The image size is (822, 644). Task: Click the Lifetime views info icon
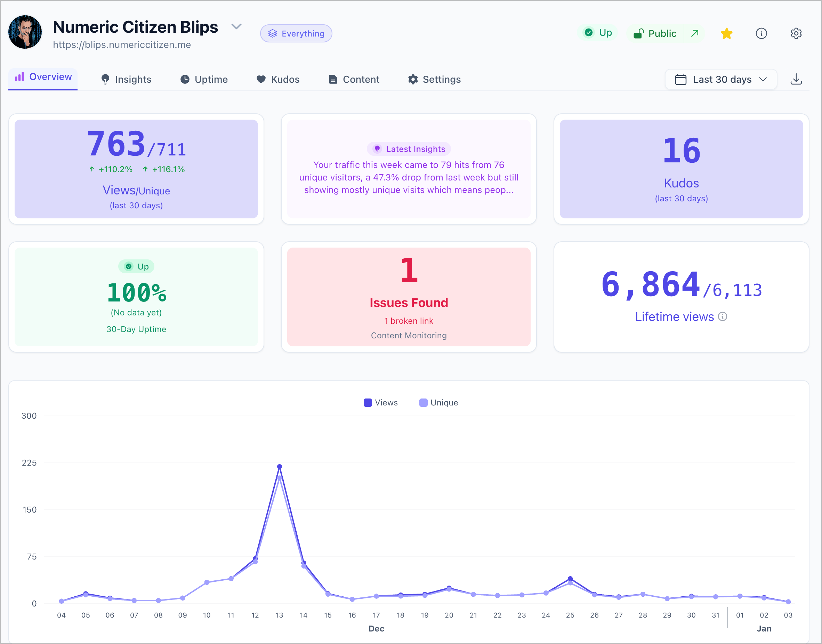pyautogui.click(x=722, y=317)
